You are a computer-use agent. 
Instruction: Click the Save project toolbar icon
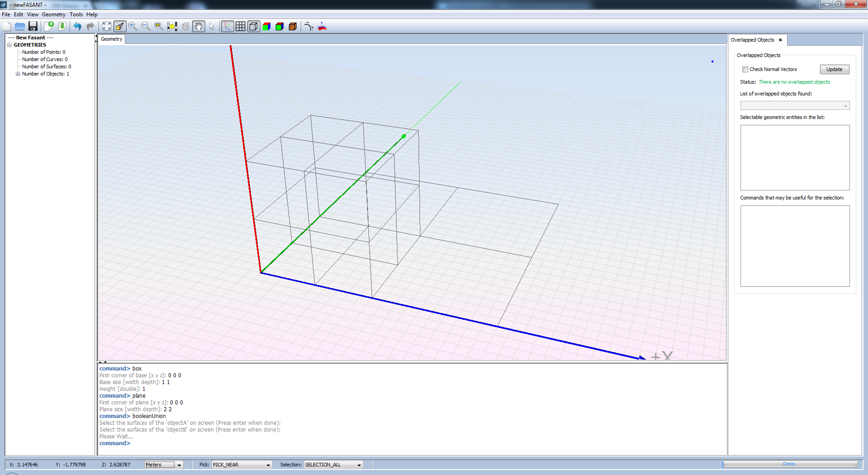[33, 26]
